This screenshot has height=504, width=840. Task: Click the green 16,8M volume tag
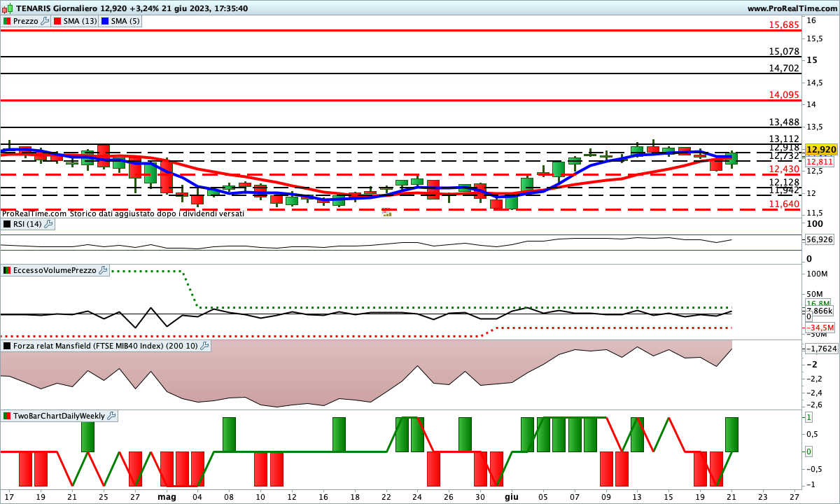coord(818,303)
